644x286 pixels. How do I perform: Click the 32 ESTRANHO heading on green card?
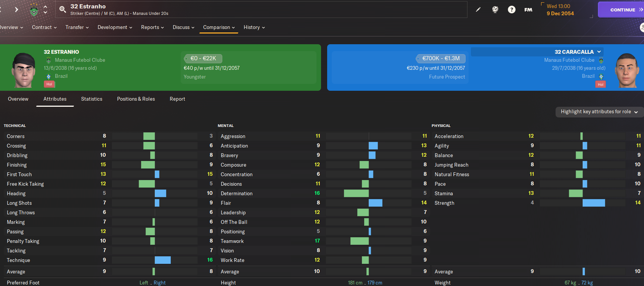point(61,52)
